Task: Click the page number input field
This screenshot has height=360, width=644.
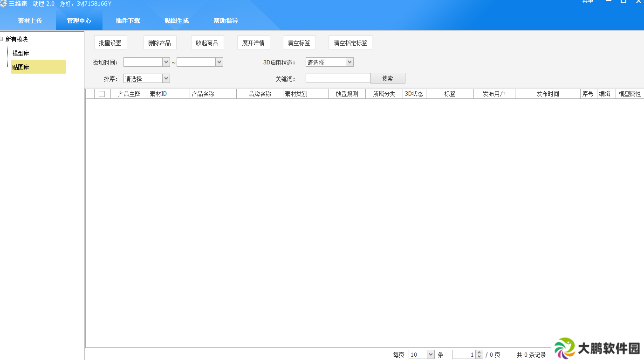Action: tap(464, 355)
